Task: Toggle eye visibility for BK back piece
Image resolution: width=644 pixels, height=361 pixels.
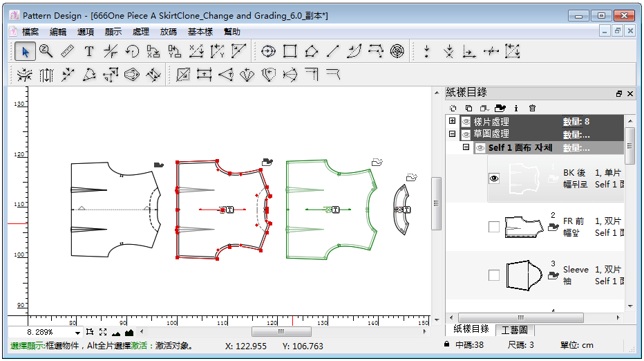Action: coord(494,178)
